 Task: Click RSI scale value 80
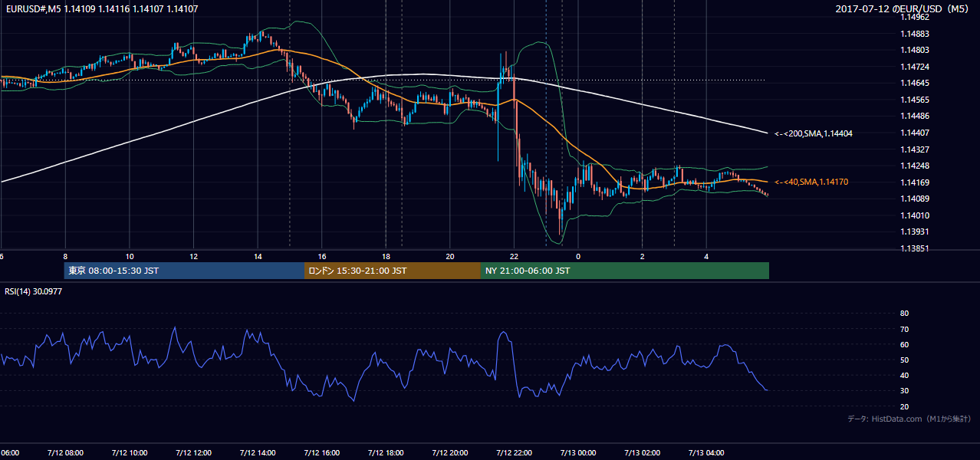point(904,314)
